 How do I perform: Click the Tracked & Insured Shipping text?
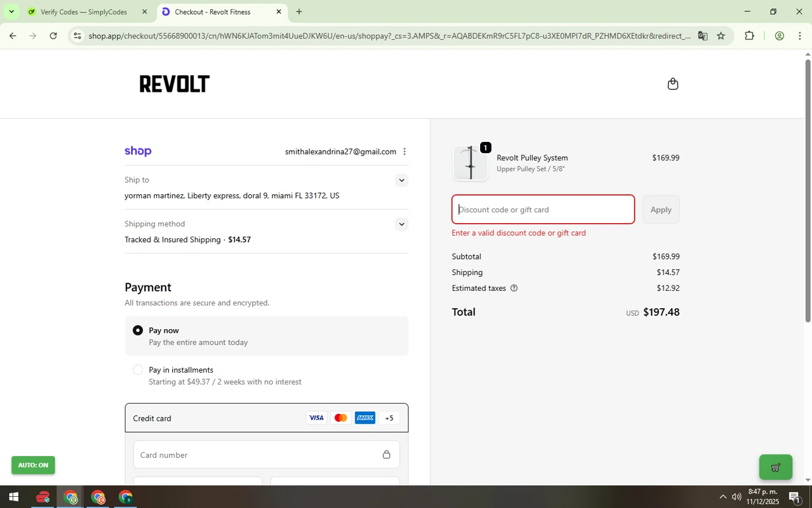[173, 239]
